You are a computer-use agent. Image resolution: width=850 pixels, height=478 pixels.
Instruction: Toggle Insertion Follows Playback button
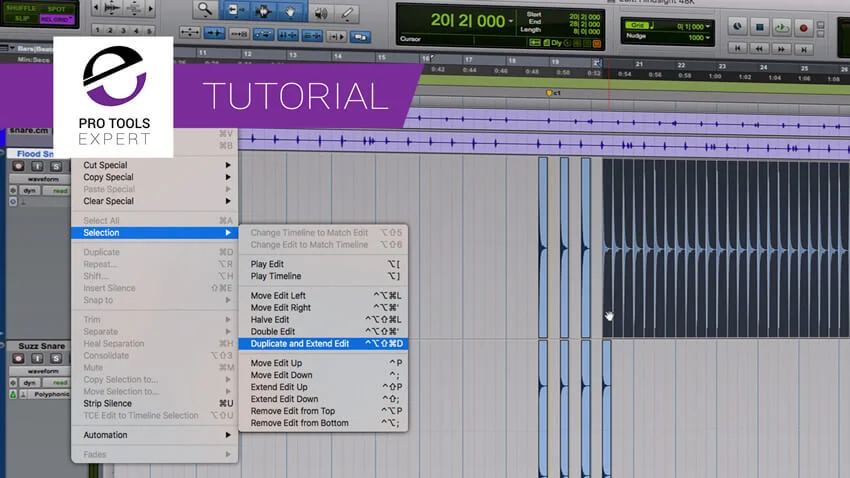point(336,36)
